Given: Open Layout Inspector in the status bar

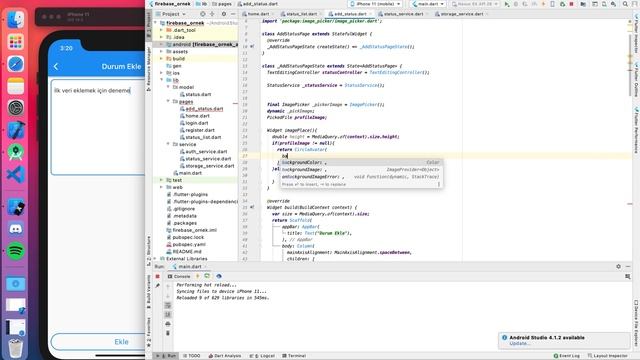Looking at the screenshot, I should pyautogui.click(x=607, y=356).
